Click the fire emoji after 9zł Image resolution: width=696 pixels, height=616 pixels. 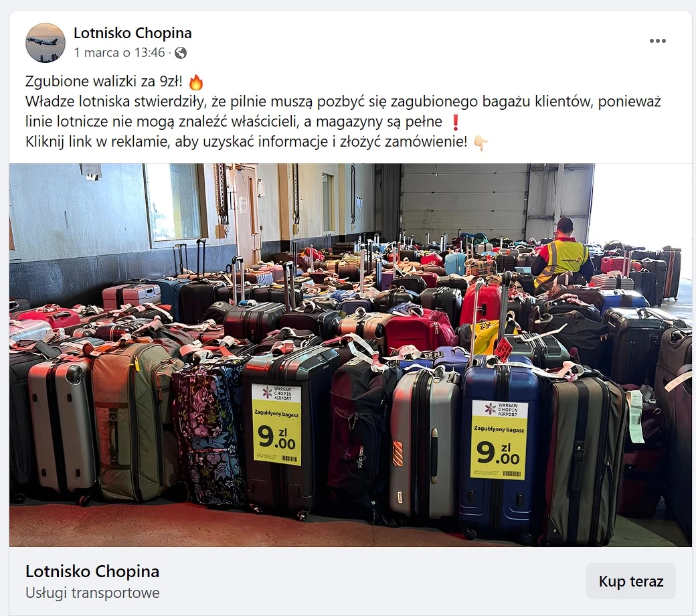click(195, 82)
